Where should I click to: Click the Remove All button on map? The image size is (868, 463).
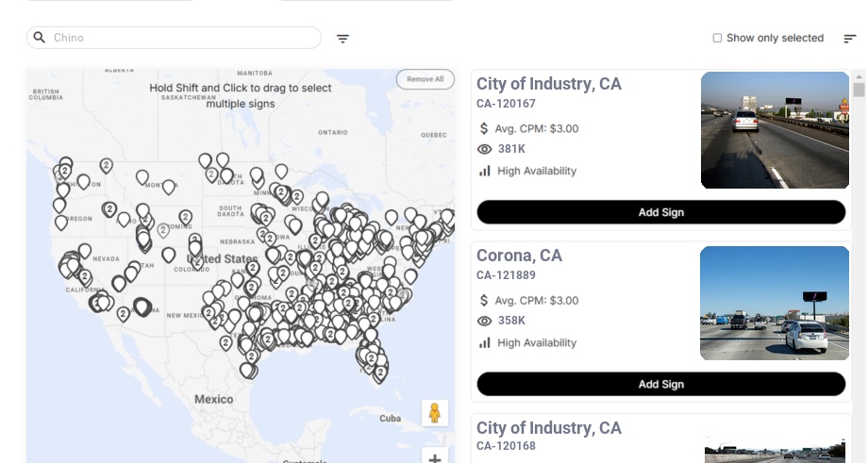click(x=425, y=79)
